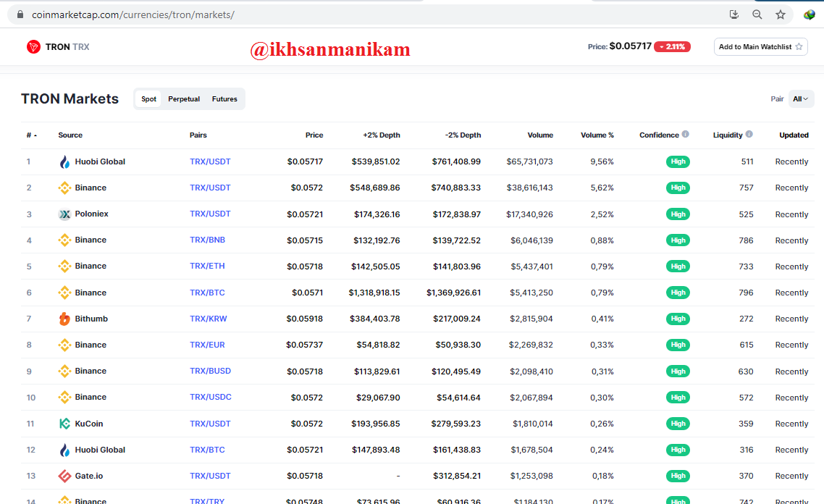The height and width of the screenshot is (504, 824).
Task: Switch to the Spot markets tab
Action: point(148,98)
